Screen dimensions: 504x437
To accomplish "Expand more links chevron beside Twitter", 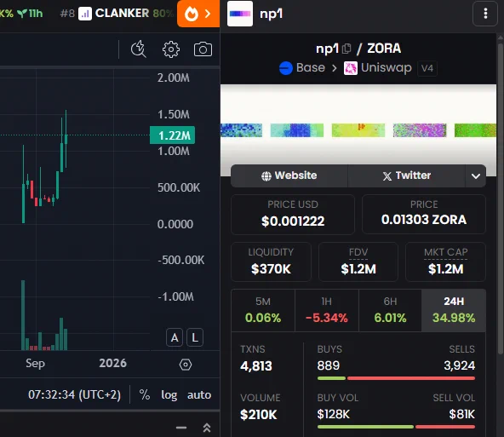I will pos(476,175).
